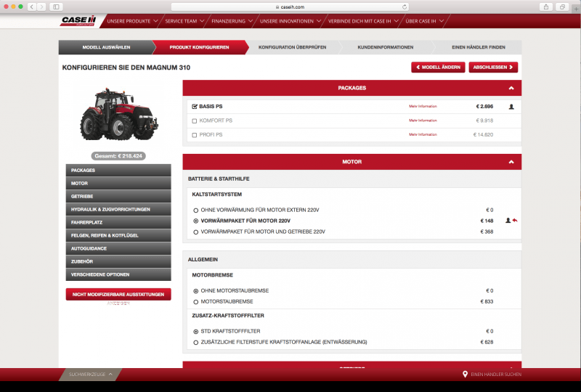Click the Magnum 310 tractor image
This screenshot has width=581, height=392.
point(118,115)
